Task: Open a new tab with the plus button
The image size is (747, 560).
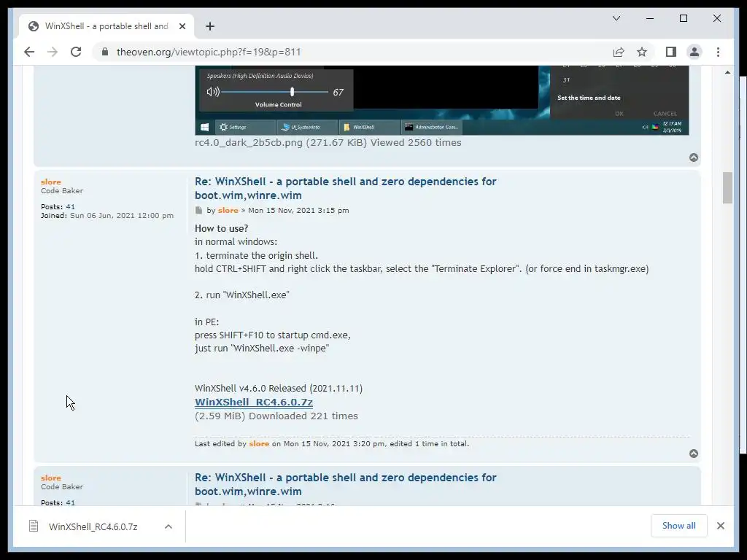Action: [x=210, y=26]
